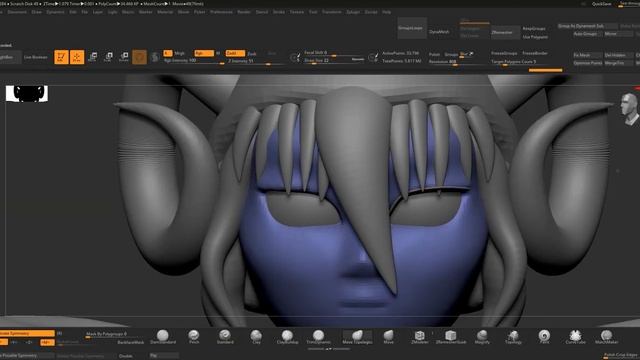Toggle the Groups option in DynaMesh
The width and height of the screenshot is (640, 360).
[451, 54]
